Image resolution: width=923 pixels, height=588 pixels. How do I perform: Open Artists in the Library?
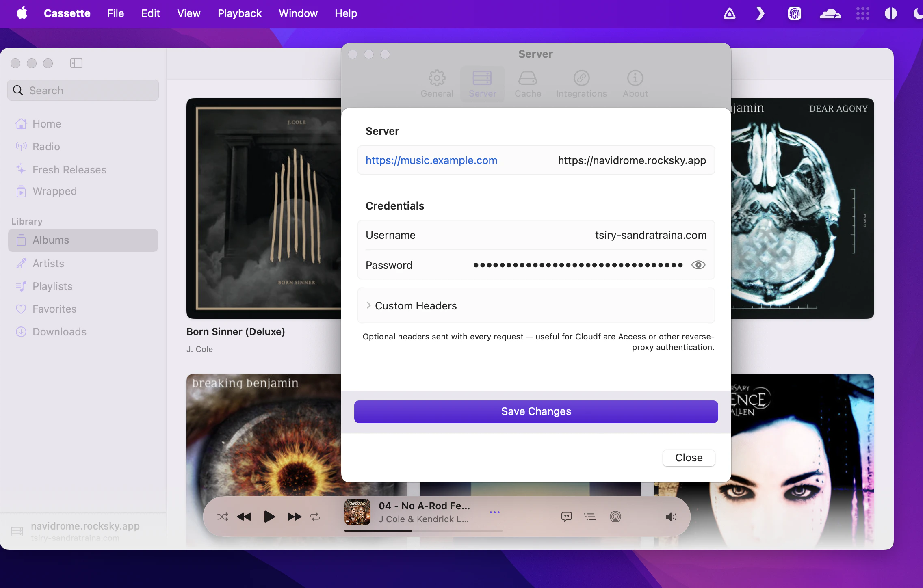coord(83,264)
